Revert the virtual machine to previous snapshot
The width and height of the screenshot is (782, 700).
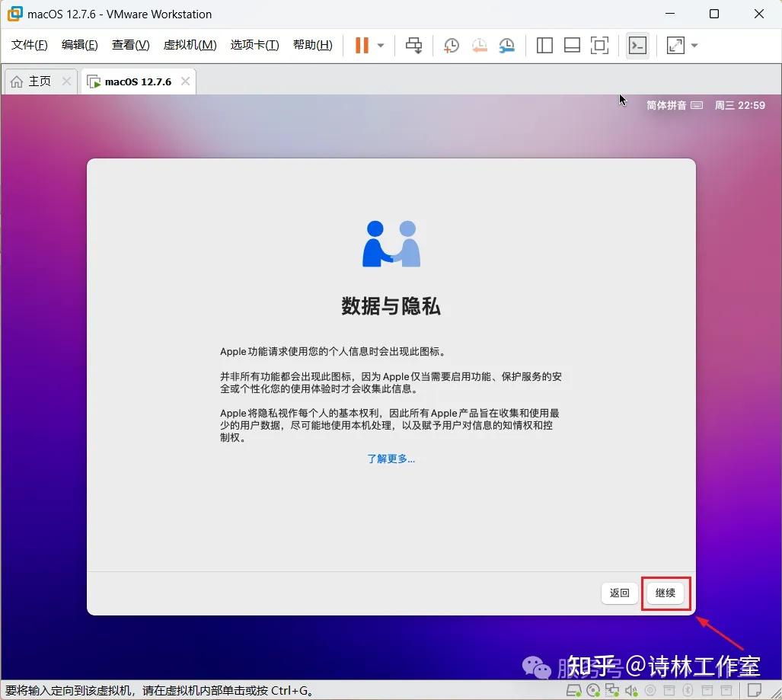479,46
